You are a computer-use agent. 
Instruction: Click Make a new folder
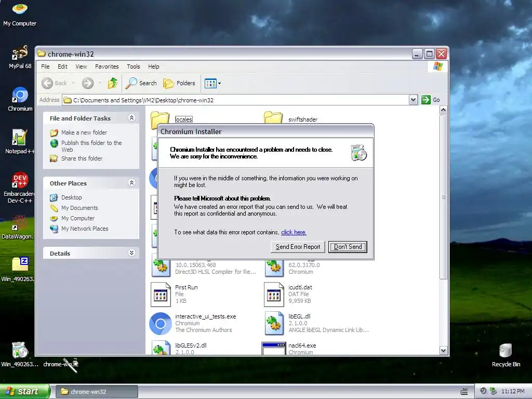(x=78, y=132)
